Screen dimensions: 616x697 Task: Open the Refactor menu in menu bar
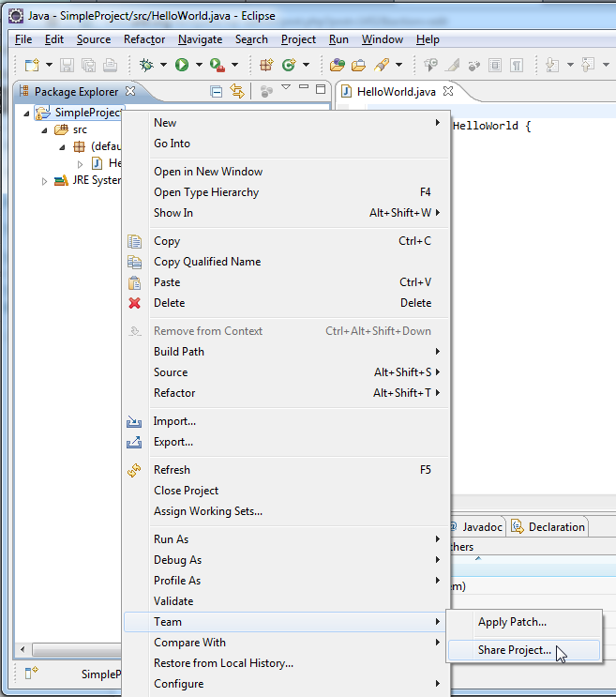144,39
